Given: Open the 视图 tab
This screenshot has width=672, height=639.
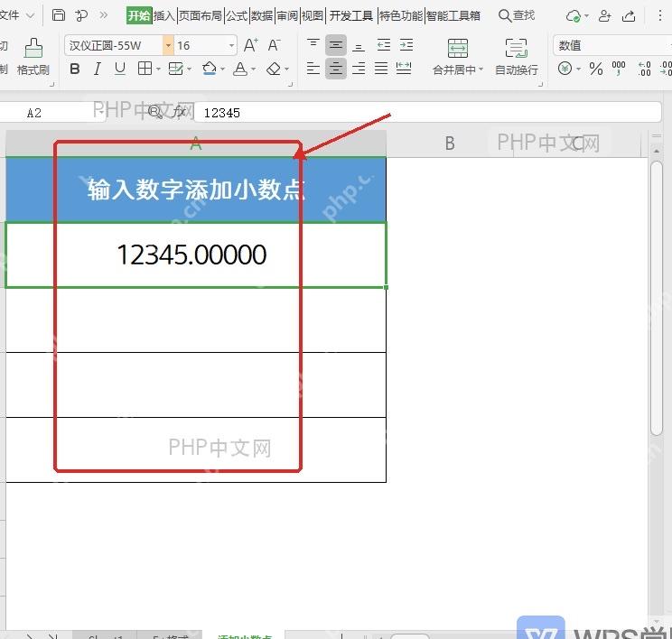Looking at the screenshot, I should (313, 16).
